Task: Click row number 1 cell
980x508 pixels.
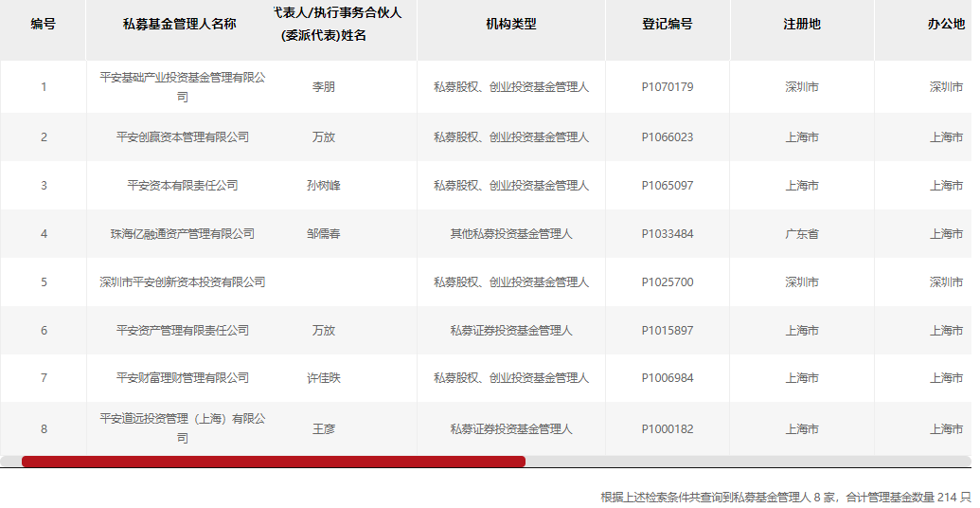Action: (44, 87)
